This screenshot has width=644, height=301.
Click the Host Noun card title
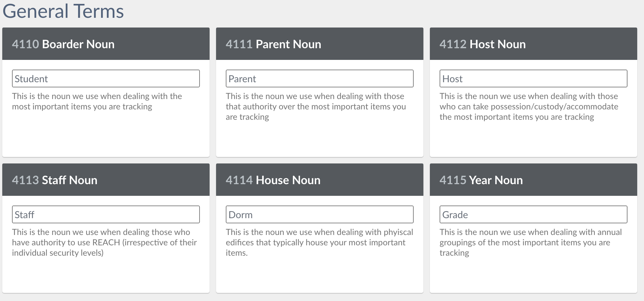pyautogui.click(x=498, y=44)
